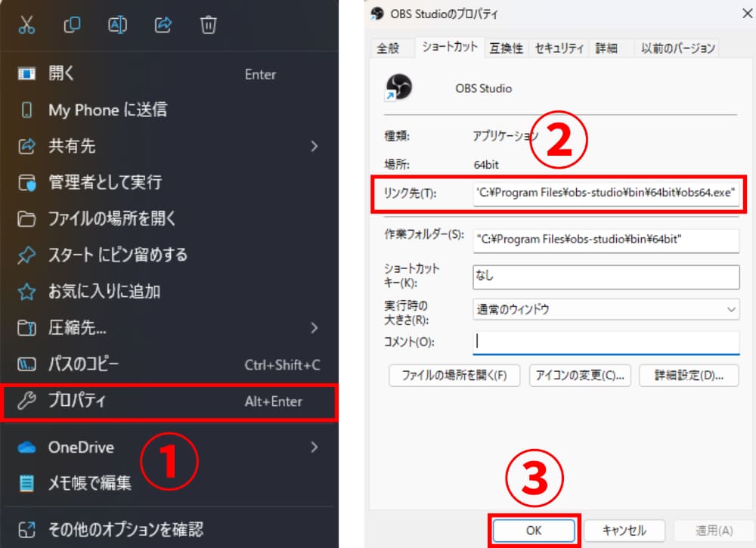The height and width of the screenshot is (548, 756).
Task: Click the pin icon beside スタート
Action: coord(26,255)
